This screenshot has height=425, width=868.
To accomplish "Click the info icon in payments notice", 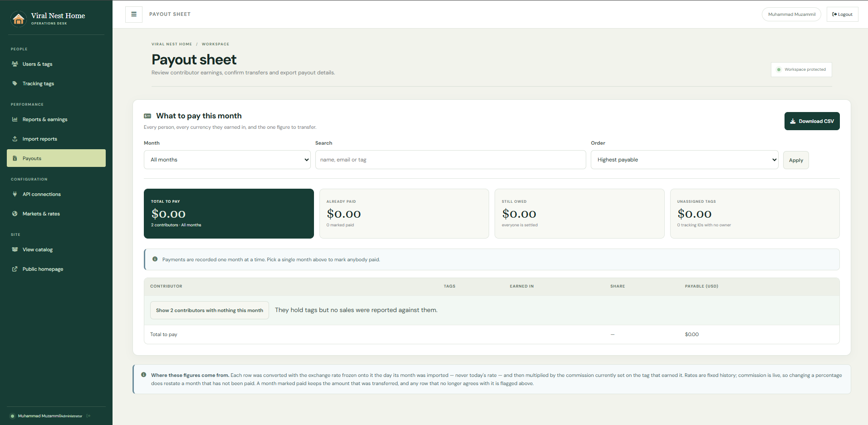I will pyautogui.click(x=155, y=259).
